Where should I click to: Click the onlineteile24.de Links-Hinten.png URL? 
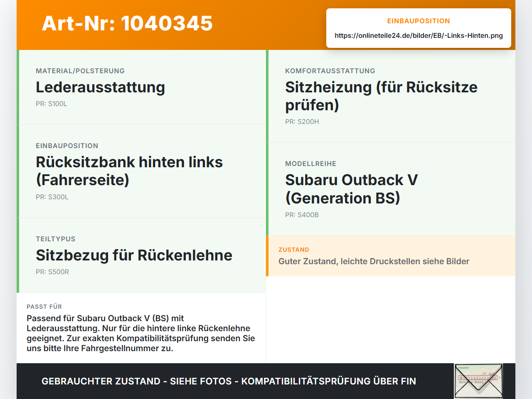(x=419, y=35)
